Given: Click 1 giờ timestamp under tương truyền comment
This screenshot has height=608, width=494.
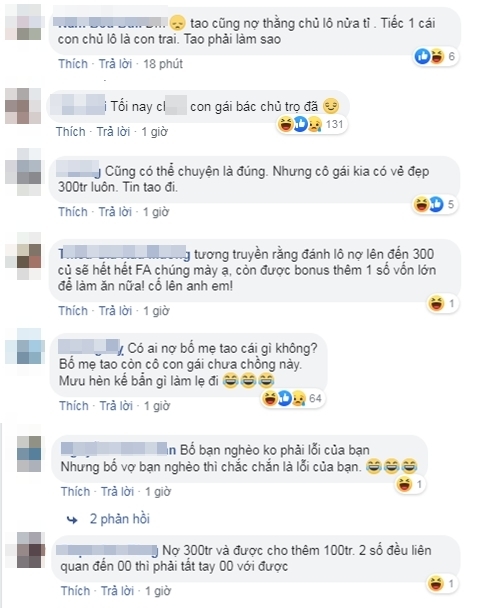Looking at the screenshot, I should click(x=156, y=311).
